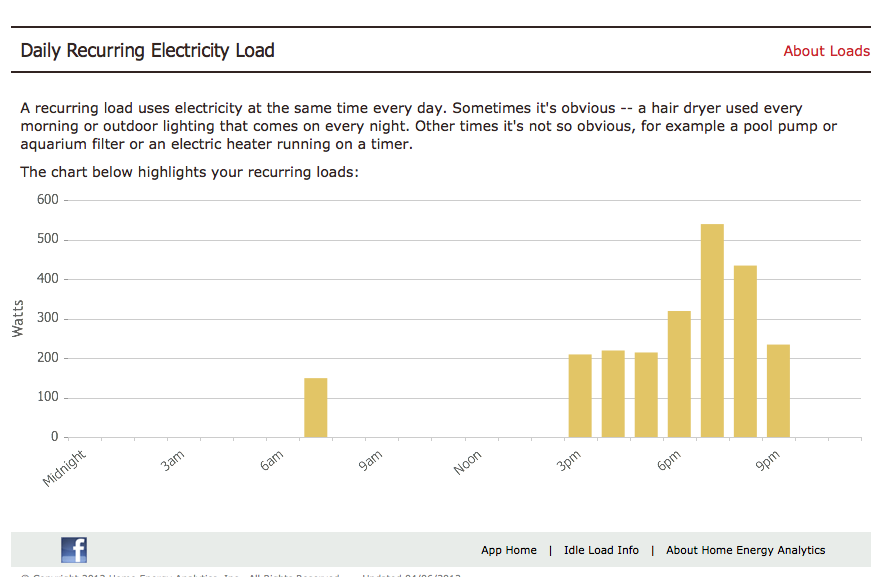The image size is (889, 577).
Task: Click the 3pm axis label
Action: tap(569, 461)
